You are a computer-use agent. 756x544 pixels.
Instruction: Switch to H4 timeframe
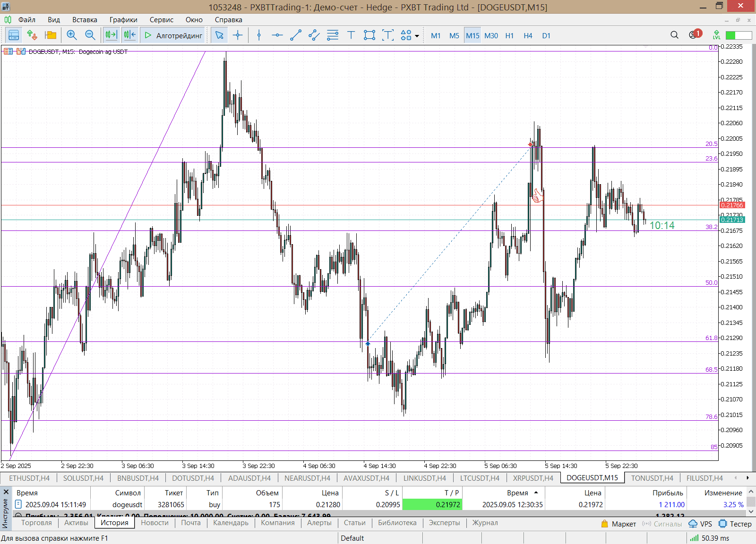coord(528,35)
